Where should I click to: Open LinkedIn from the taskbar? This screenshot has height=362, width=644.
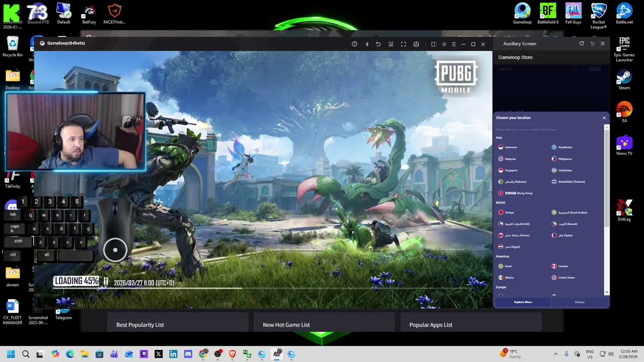coord(173,354)
